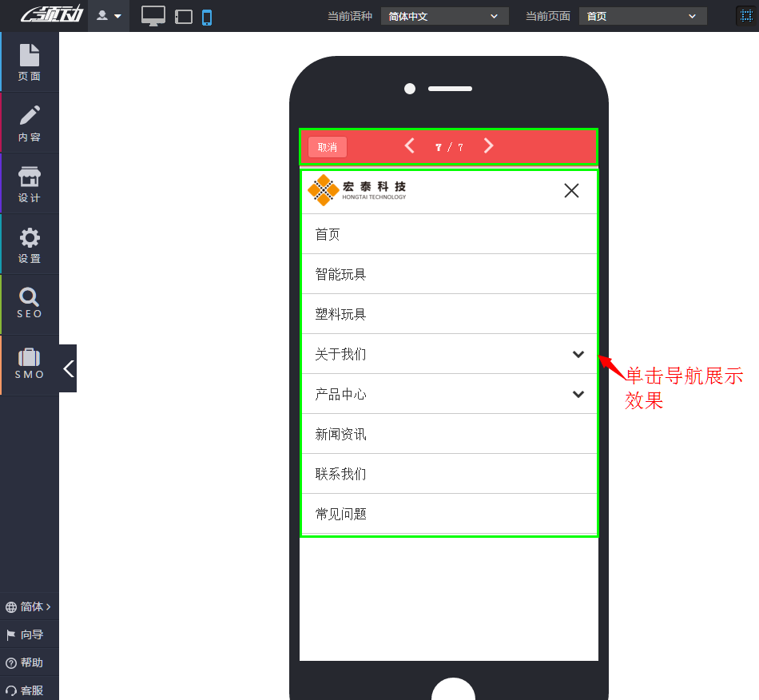Switch to mobile phone preview mode
The image size is (759, 700).
209,15
